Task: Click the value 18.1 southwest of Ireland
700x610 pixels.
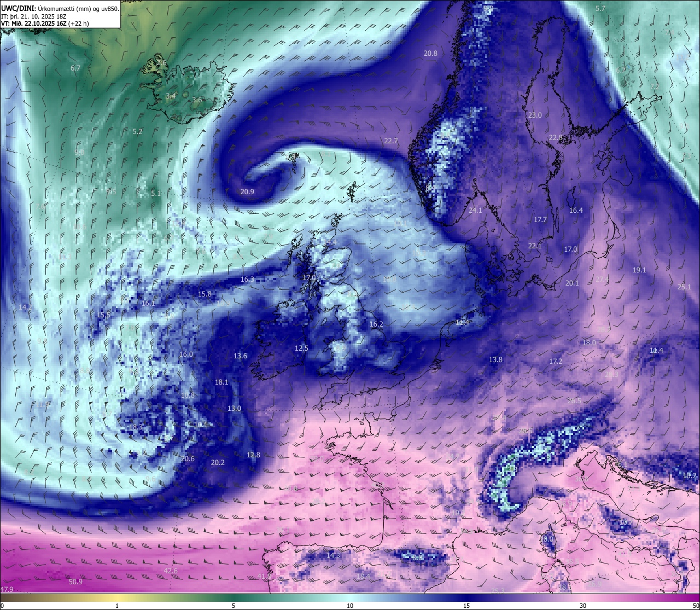Action: click(221, 382)
